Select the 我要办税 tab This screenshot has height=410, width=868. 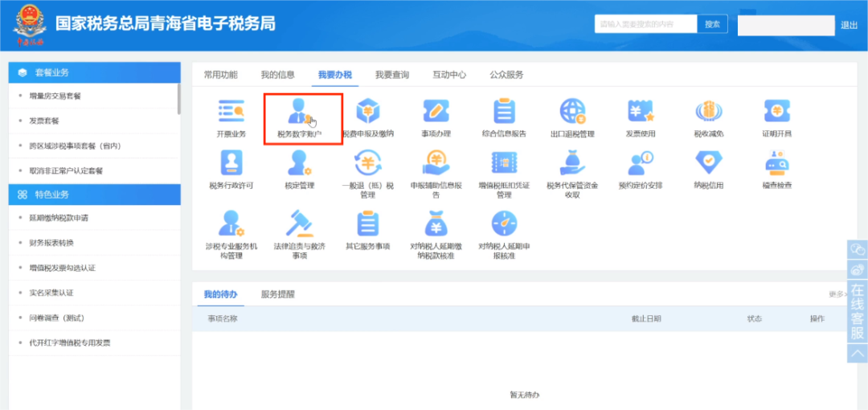pos(335,75)
